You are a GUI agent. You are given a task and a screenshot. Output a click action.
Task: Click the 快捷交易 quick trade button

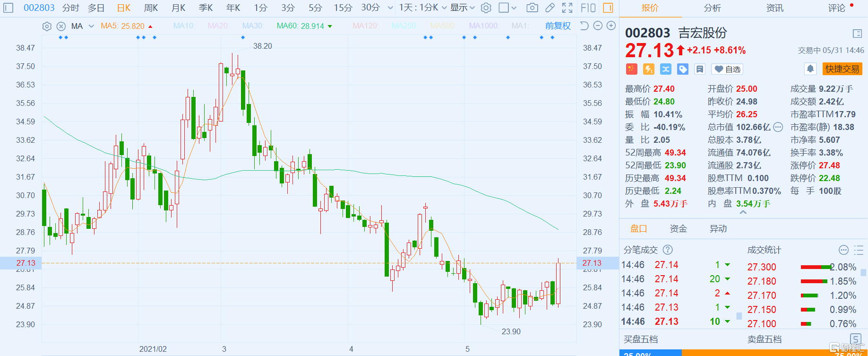tap(842, 69)
